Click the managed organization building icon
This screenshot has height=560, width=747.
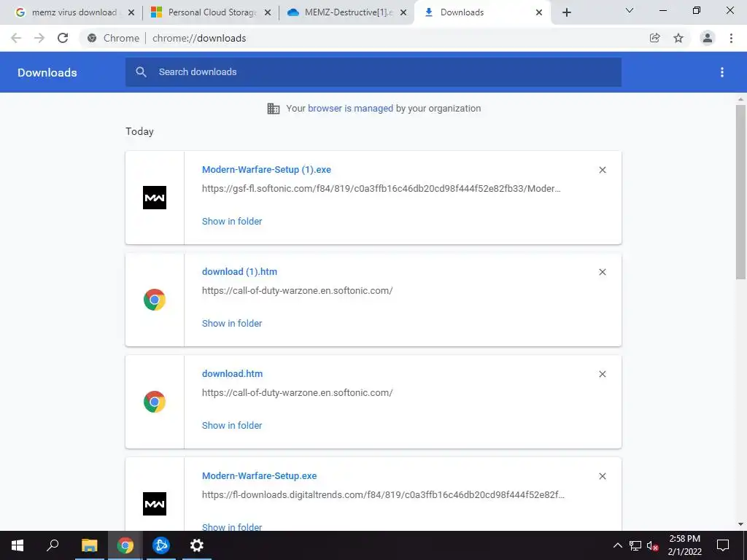tap(274, 109)
